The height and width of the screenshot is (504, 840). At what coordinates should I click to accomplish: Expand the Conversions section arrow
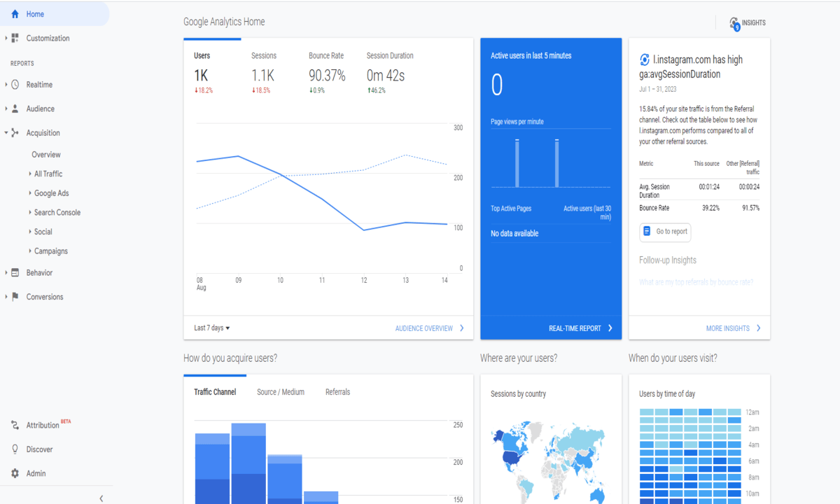(6, 297)
